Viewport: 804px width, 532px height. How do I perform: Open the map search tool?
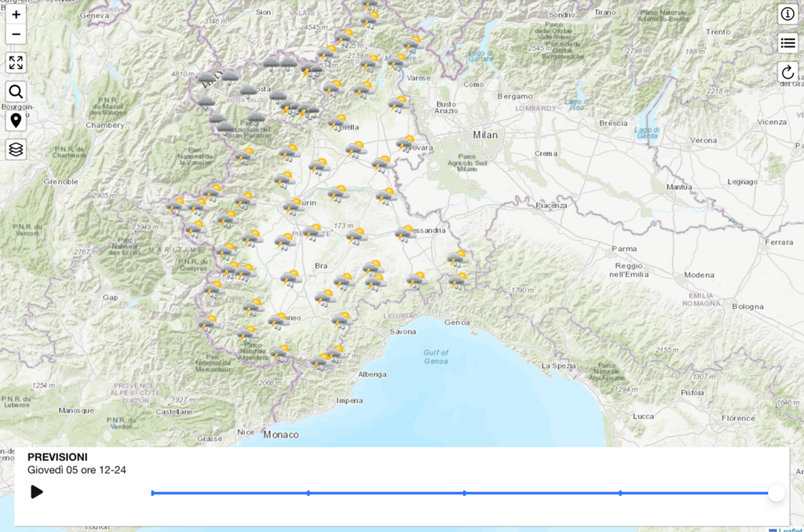pos(16,92)
